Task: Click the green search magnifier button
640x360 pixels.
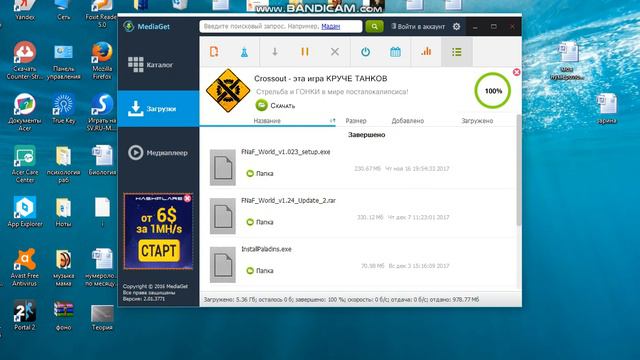Action: (x=374, y=26)
